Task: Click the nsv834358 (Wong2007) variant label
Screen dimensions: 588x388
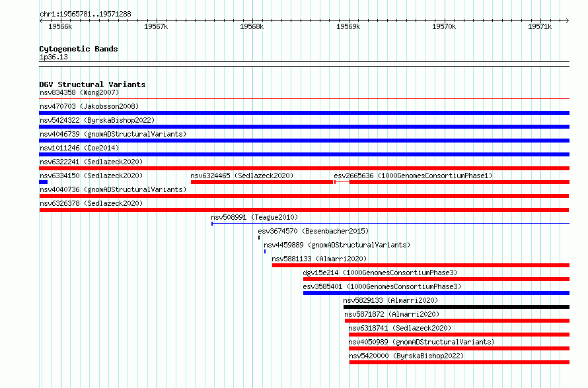Action: pos(79,92)
